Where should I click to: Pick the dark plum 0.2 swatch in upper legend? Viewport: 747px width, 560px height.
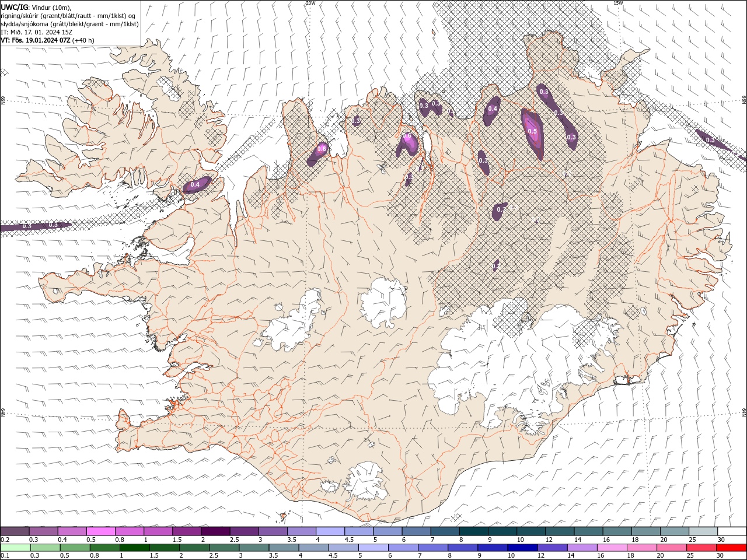click(15, 531)
